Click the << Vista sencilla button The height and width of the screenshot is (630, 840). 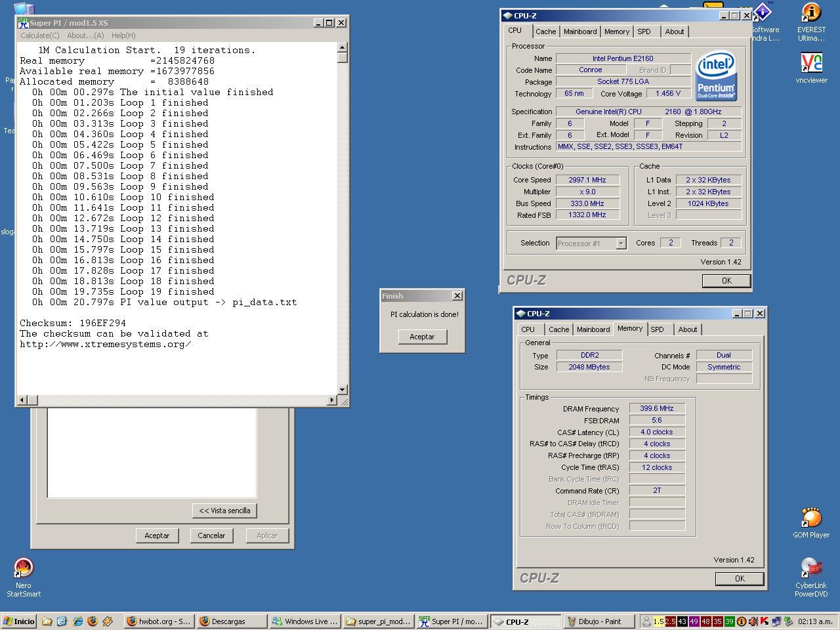coord(225,511)
